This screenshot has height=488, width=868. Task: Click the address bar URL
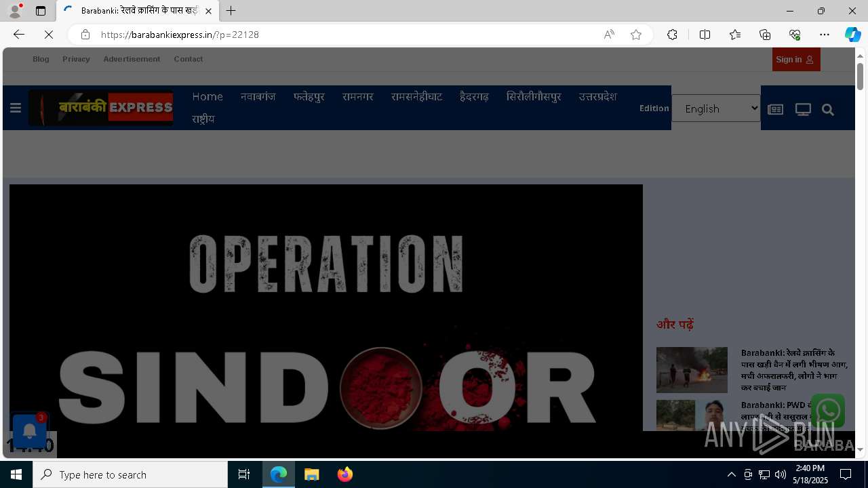coord(180,35)
